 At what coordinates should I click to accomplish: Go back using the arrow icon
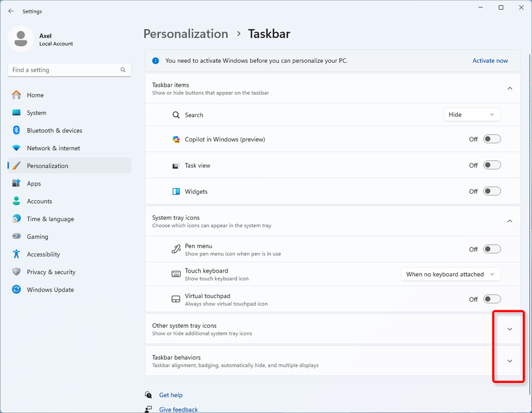(11, 11)
